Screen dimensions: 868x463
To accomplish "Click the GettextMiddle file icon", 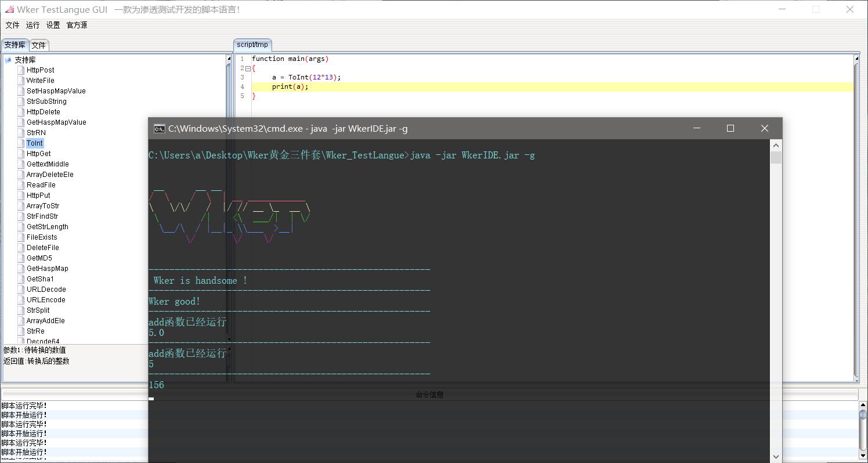I will [21, 164].
